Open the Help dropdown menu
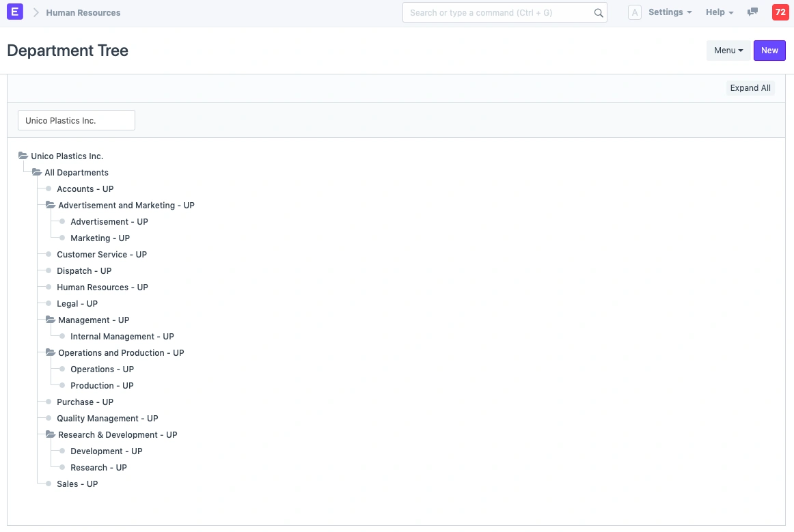This screenshot has width=794, height=532. pos(720,12)
